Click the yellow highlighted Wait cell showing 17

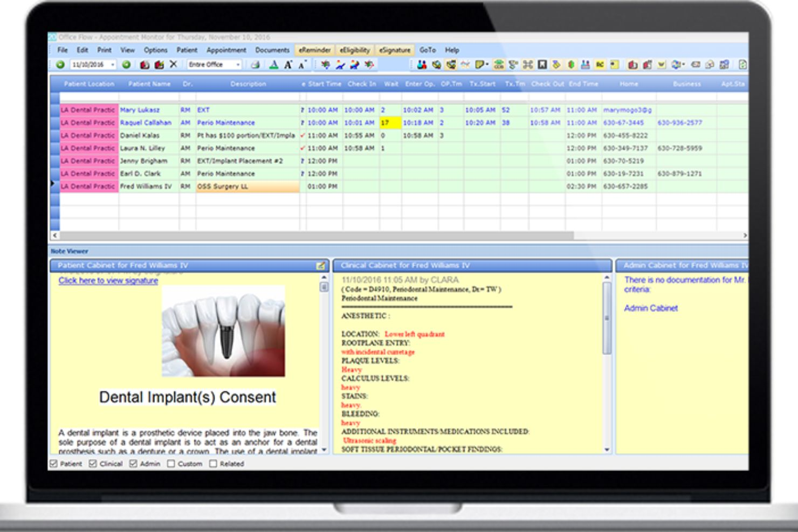pos(390,123)
